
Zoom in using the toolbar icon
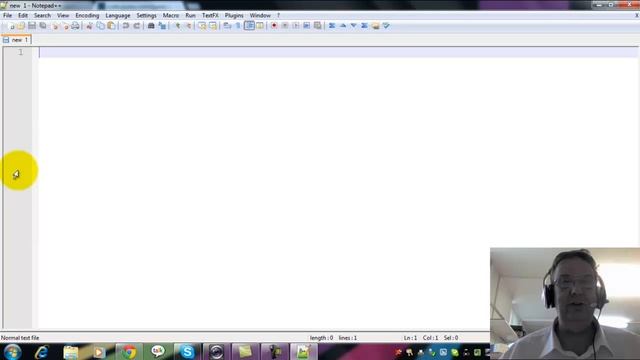click(x=177, y=26)
